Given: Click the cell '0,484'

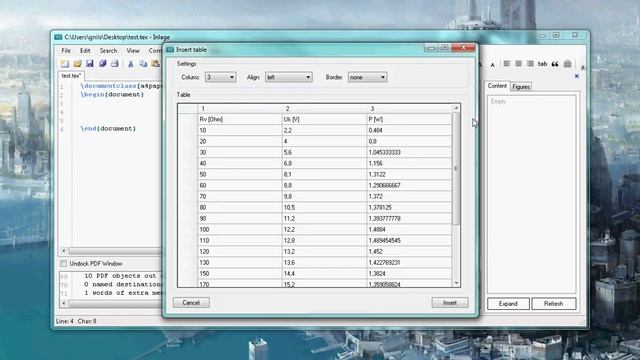Looking at the screenshot, I should pos(409,130).
